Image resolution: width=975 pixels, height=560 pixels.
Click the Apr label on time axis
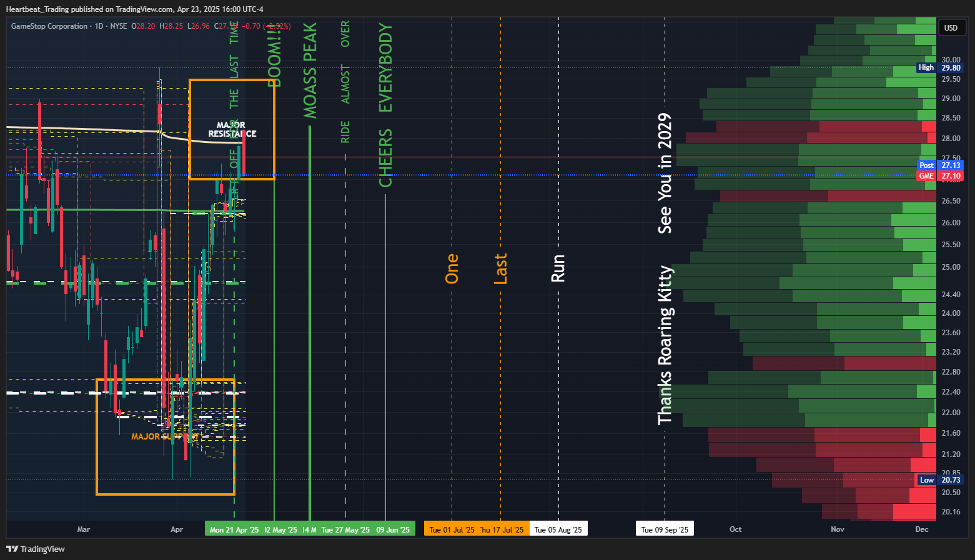pyautogui.click(x=177, y=529)
